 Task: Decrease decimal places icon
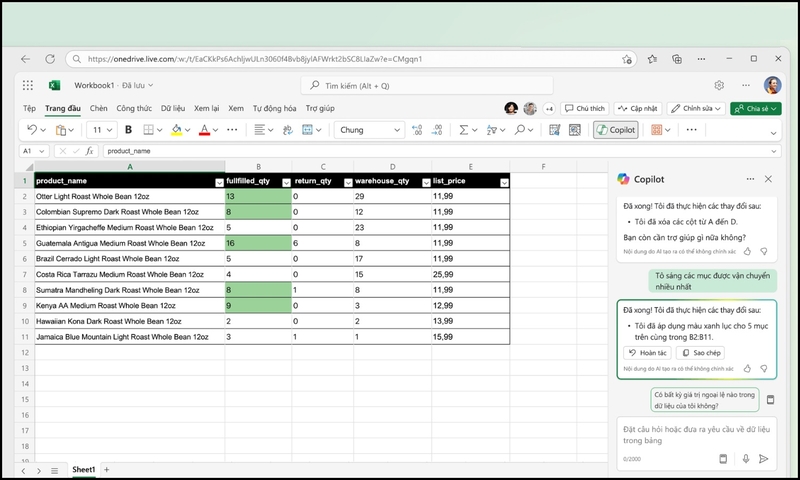pos(437,130)
